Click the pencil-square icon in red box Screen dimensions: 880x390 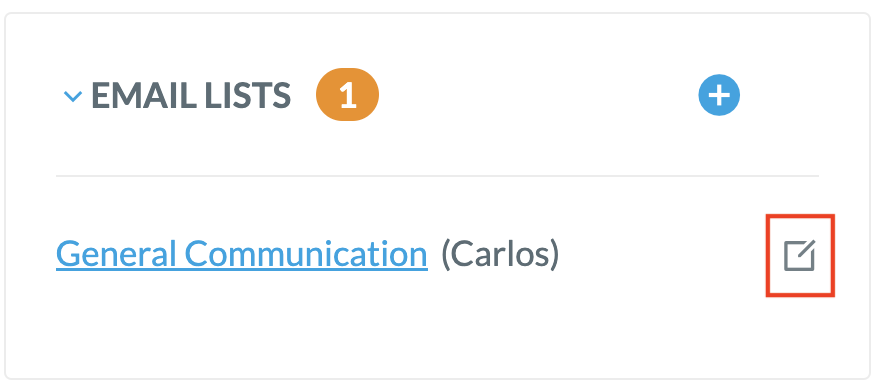point(800,256)
